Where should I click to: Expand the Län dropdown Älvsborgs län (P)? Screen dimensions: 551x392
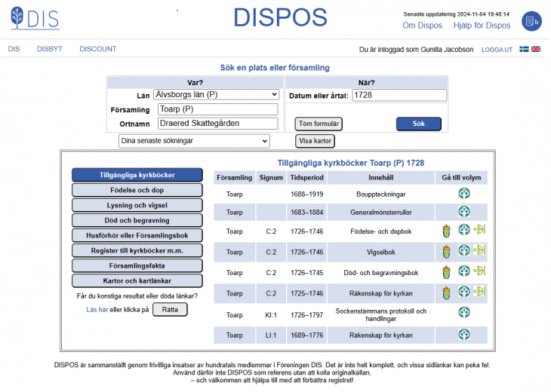[x=217, y=94]
